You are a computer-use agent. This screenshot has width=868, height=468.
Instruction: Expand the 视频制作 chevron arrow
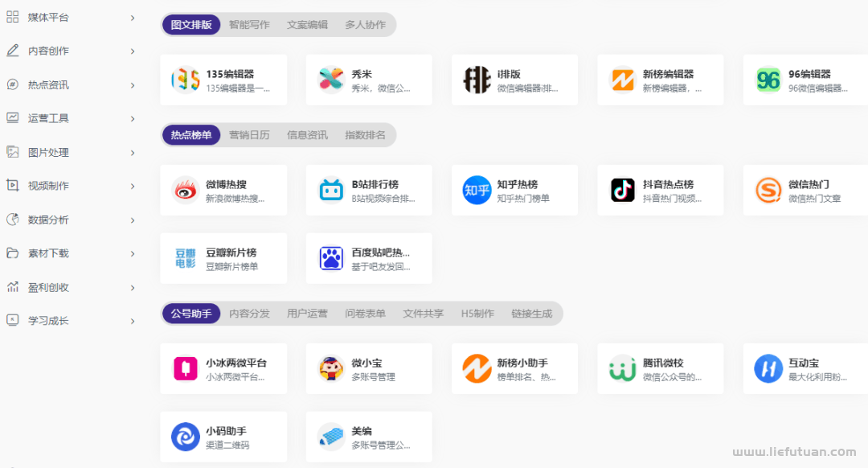pos(133,186)
